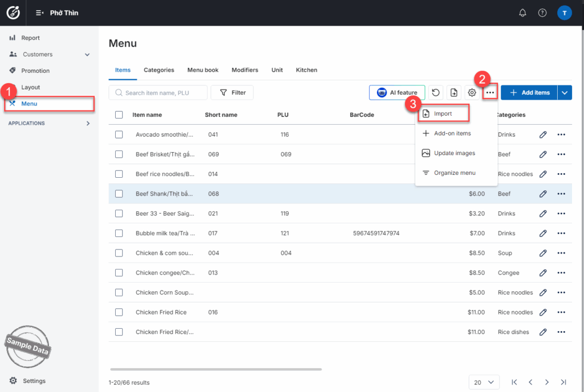Image resolution: width=584 pixels, height=392 pixels.
Task: Click the Filter button
Action: 232,93
